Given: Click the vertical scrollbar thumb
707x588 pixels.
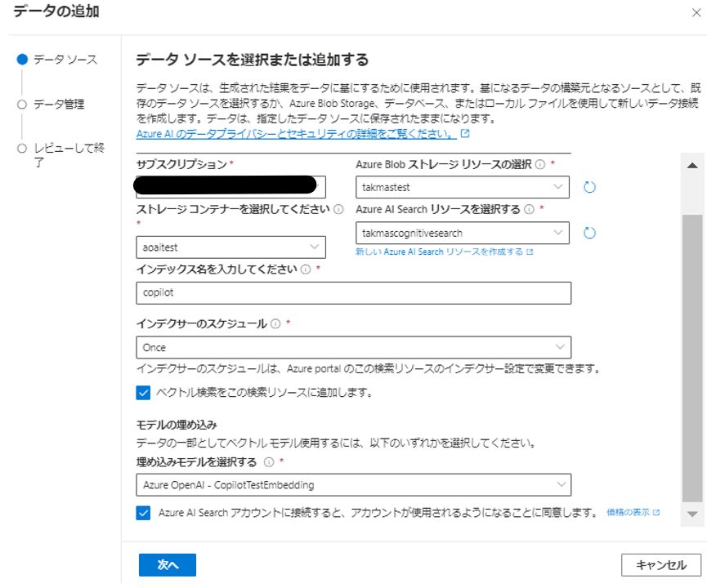Looking at the screenshot, I should [x=692, y=359].
